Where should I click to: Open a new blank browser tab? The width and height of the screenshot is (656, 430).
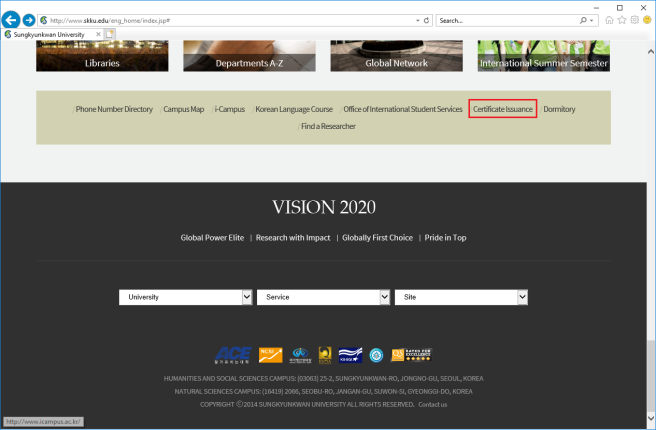[110, 34]
